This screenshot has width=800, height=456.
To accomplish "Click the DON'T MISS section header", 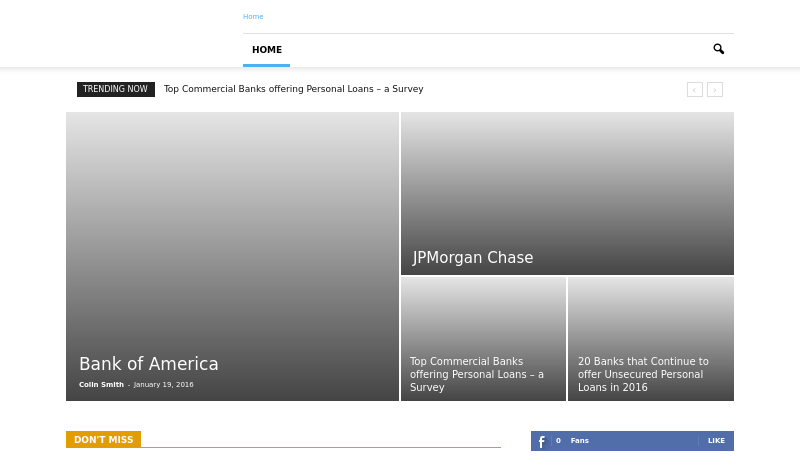I will click(x=104, y=440).
